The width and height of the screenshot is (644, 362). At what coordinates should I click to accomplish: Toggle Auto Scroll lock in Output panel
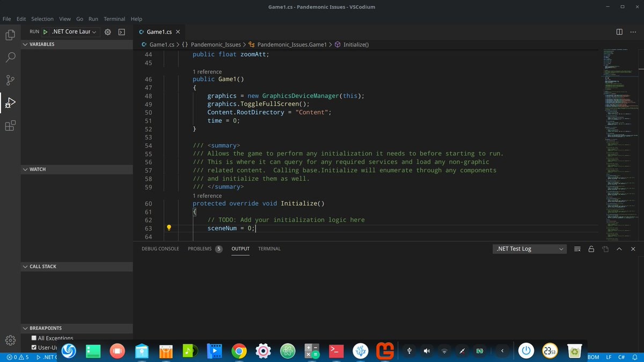[x=591, y=249]
